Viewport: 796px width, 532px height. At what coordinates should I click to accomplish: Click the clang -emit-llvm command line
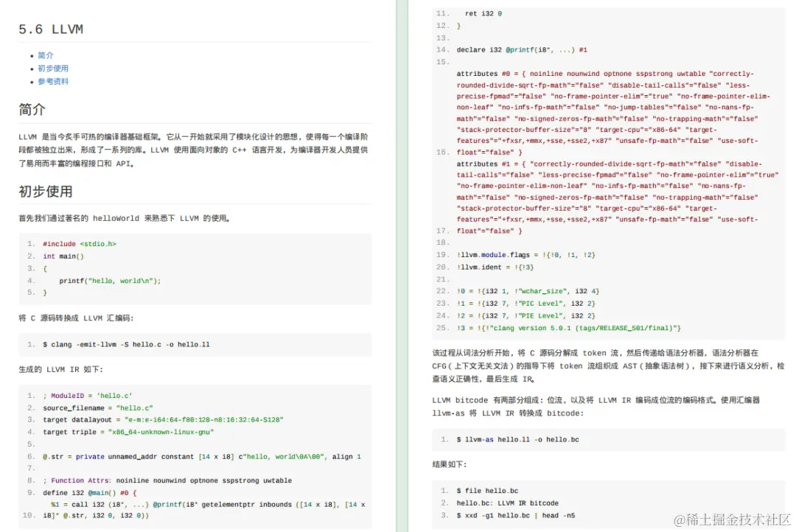click(x=126, y=345)
